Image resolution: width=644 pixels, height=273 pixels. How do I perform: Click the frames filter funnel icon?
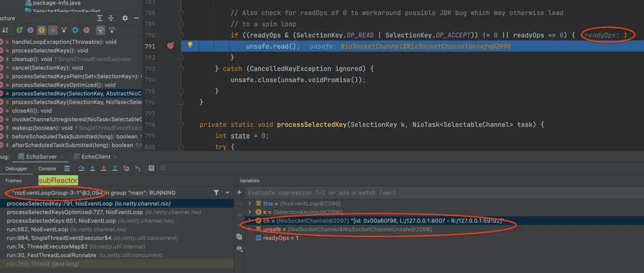216,193
